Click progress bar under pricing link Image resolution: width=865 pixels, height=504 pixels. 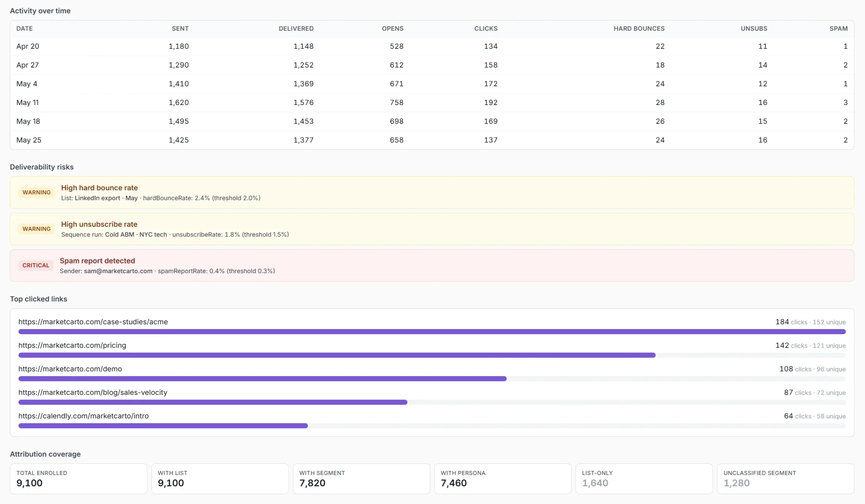pyautogui.click(x=432, y=355)
